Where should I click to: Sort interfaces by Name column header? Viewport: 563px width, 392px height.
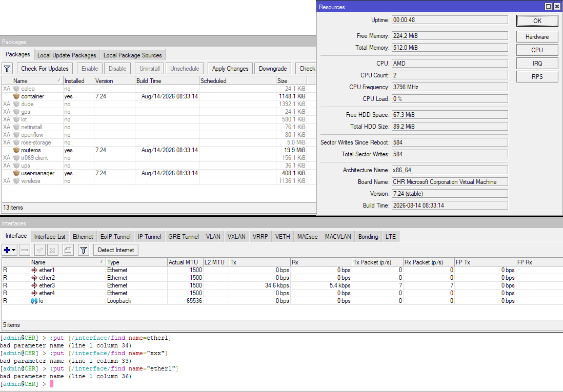[x=68, y=262]
